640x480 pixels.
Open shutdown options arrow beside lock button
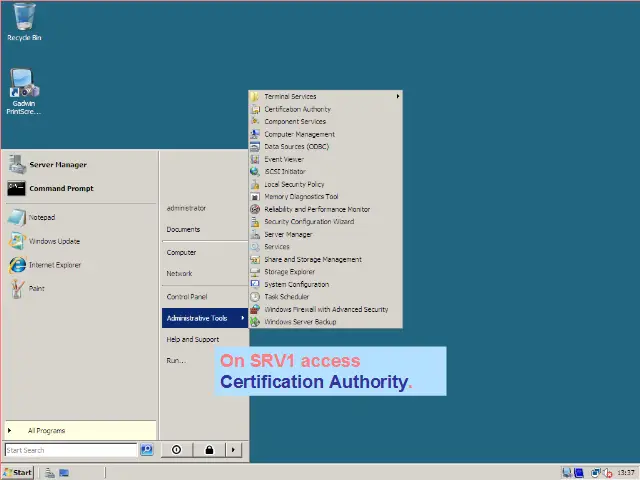click(x=233, y=450)
